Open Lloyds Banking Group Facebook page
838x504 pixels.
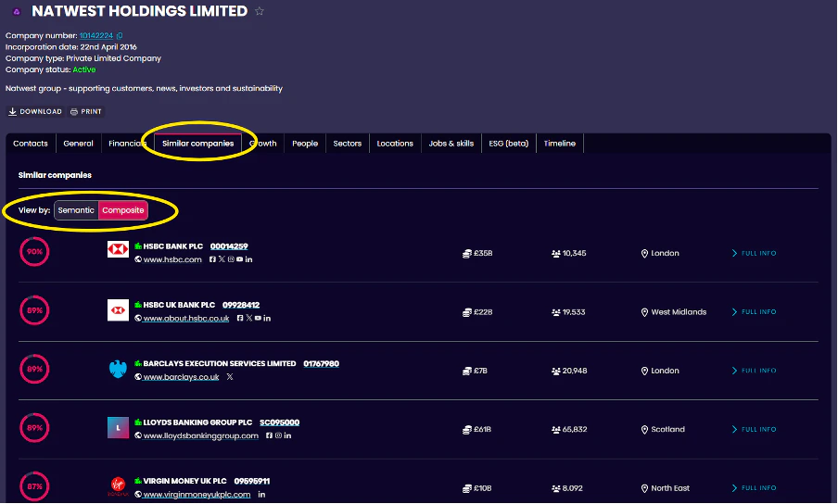(x=269, y=435)
